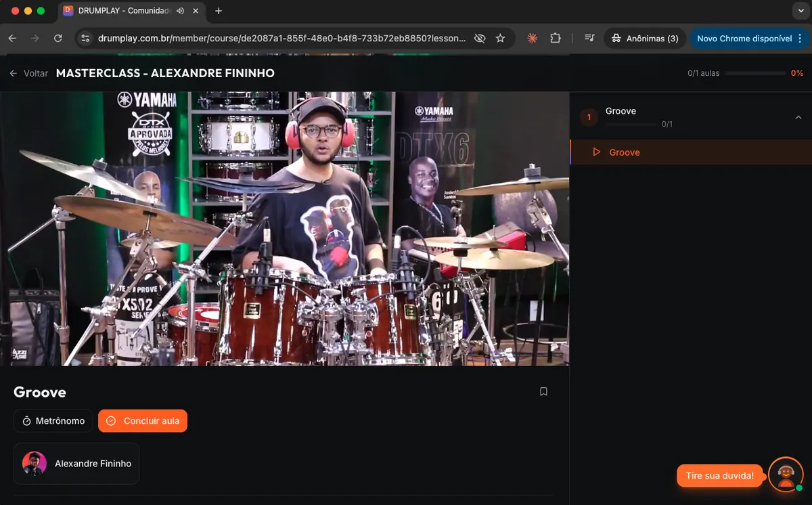This screenshot has height=505, width=812.
Task: Click the lesson video player
Action: coord(284,229)
